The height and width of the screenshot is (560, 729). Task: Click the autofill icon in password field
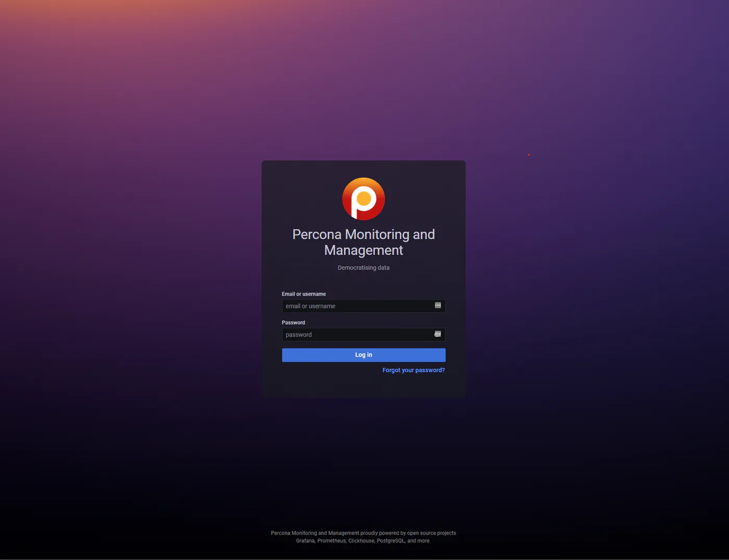437,334
